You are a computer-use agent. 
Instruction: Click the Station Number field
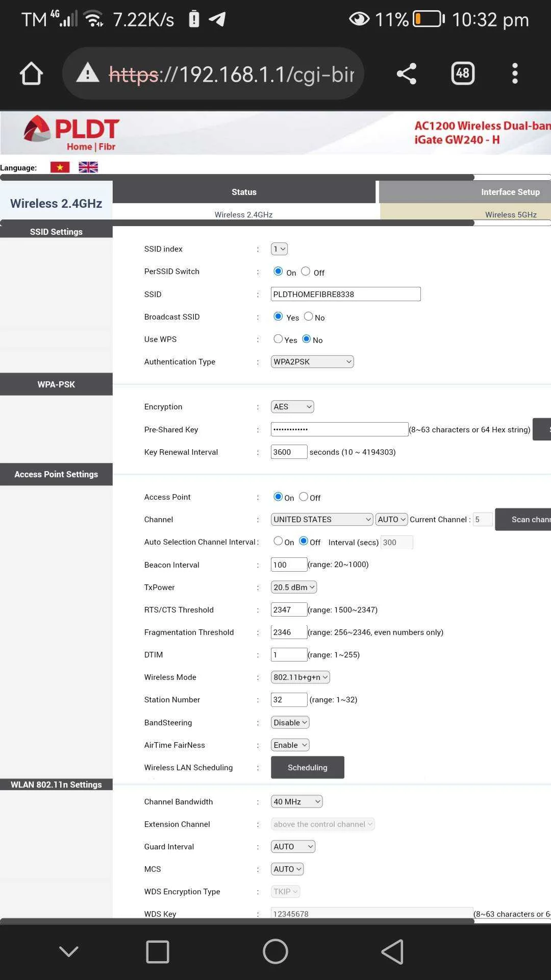point(289,700)
